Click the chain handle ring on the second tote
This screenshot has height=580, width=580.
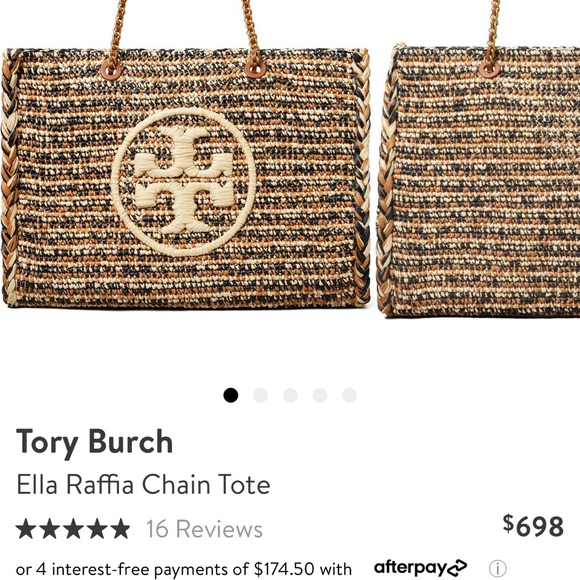[489, 68]
